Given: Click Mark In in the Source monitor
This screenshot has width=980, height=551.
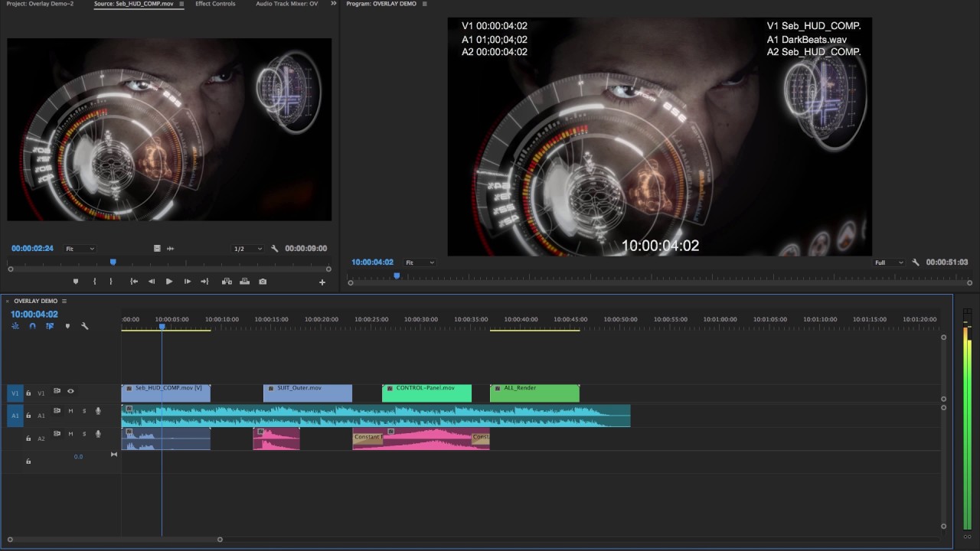Looking at the screenshot, I should [x=95, y=282].
